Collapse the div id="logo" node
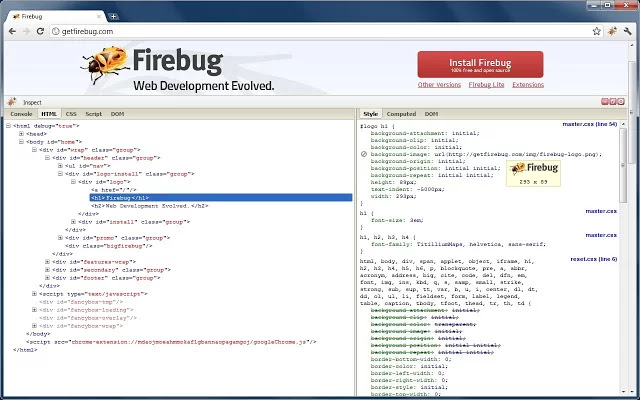 73,182
